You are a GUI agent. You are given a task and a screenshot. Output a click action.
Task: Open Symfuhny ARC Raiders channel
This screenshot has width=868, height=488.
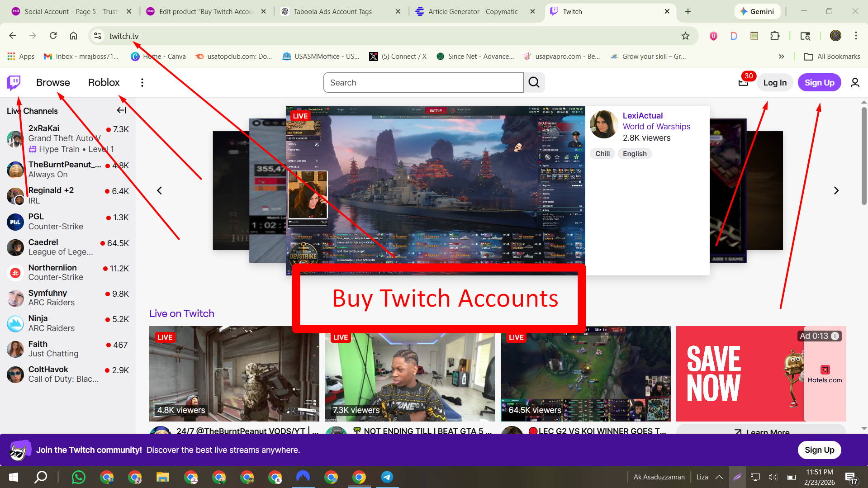[x=68, y=298]
